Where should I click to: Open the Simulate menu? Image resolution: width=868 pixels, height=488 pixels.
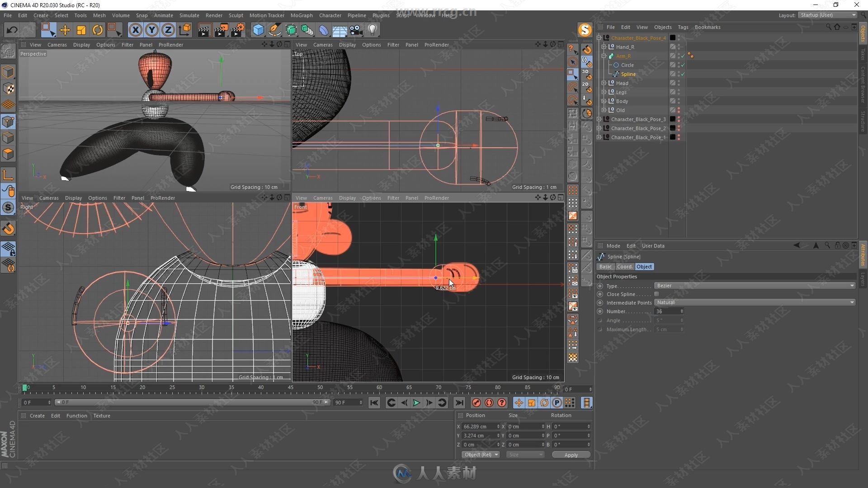[x=189, y=15]
